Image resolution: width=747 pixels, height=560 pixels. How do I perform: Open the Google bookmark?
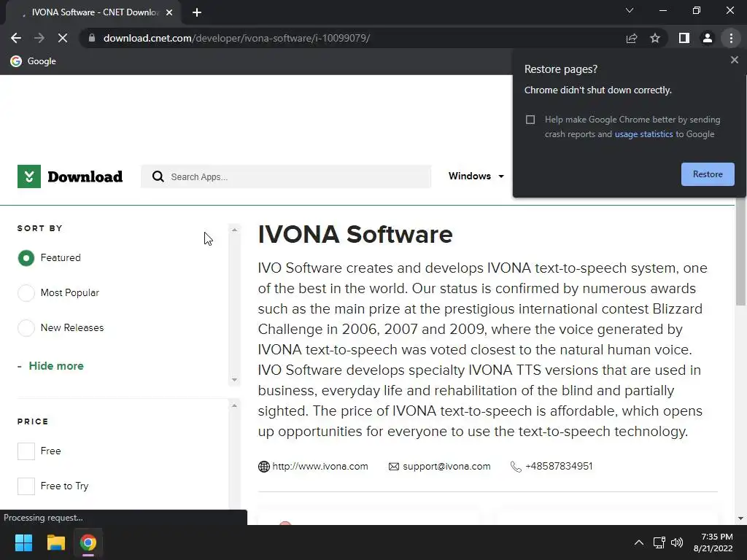tap(34, 61)
